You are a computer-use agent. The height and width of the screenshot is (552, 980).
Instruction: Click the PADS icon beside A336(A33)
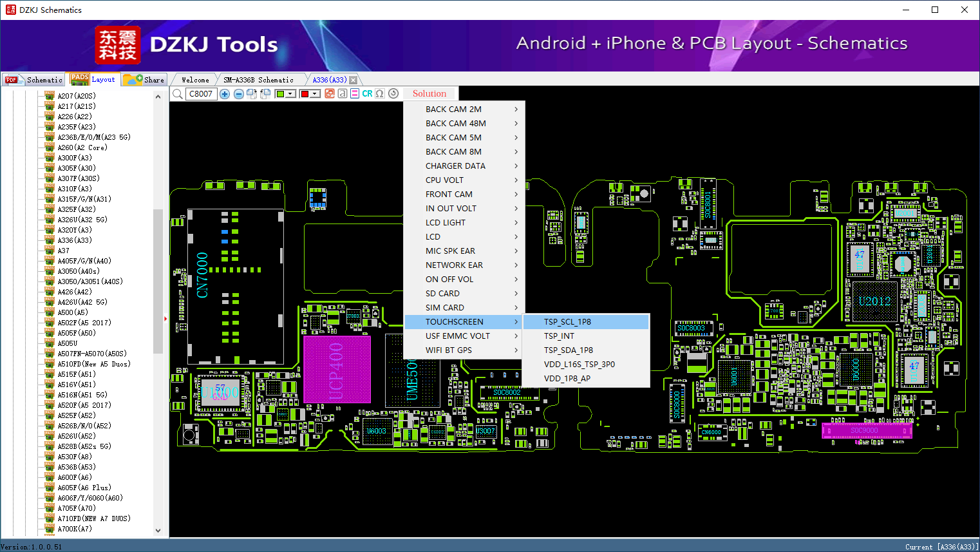coord(50,240)
